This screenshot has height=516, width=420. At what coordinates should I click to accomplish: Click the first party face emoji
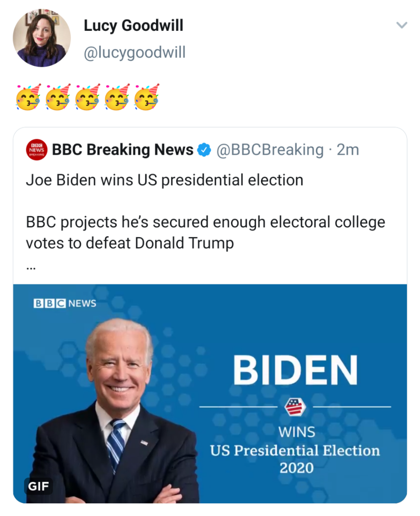point(28,97)
